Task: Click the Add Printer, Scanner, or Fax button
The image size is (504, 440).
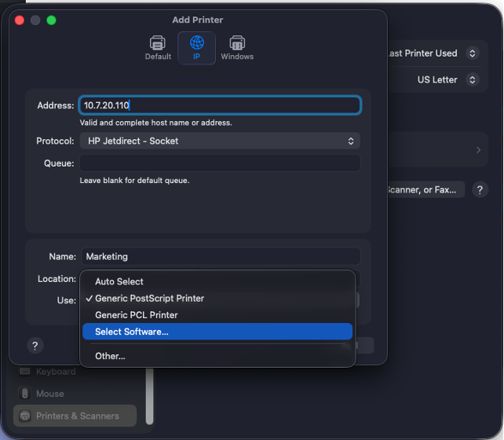Action: click(x=424, y=189)
